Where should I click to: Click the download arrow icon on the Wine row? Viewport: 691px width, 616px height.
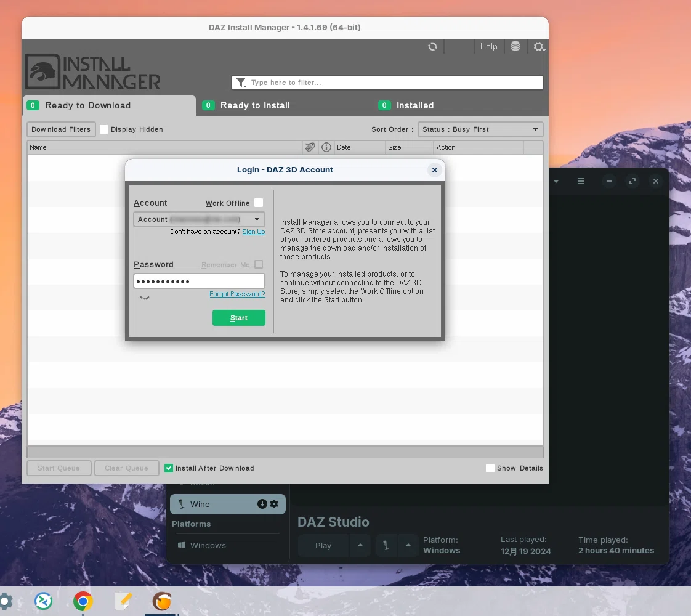click(262, 504)
